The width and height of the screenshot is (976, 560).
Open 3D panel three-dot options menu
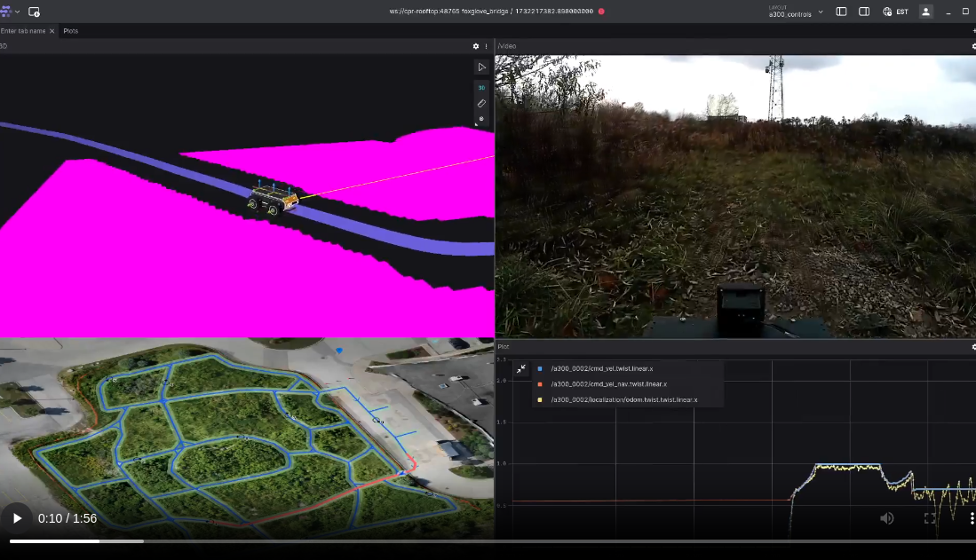486,46
